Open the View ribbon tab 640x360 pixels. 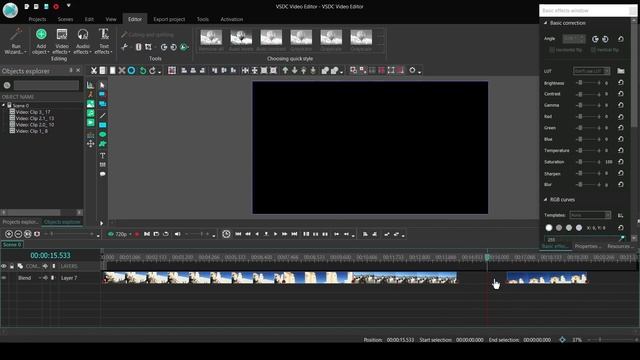click(x=111, y=19)
